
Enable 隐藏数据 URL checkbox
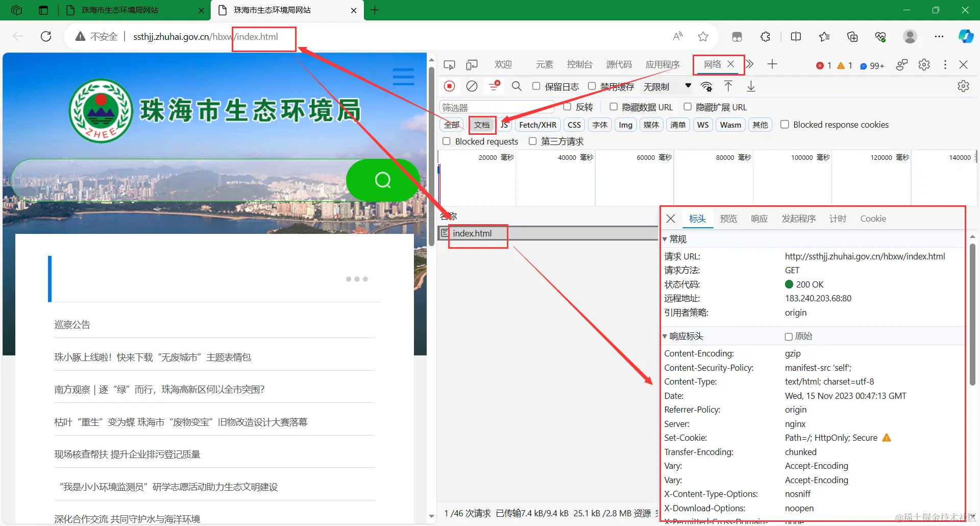[x=614, y=107]
